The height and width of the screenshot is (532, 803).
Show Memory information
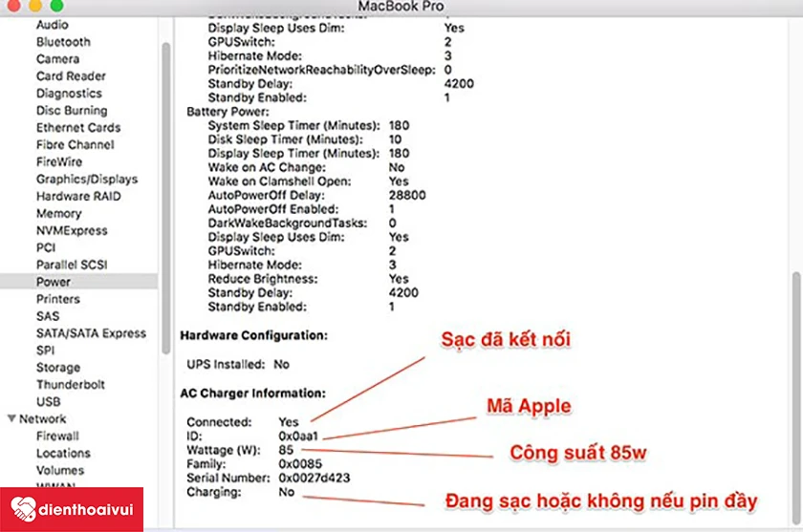[58, 213]
